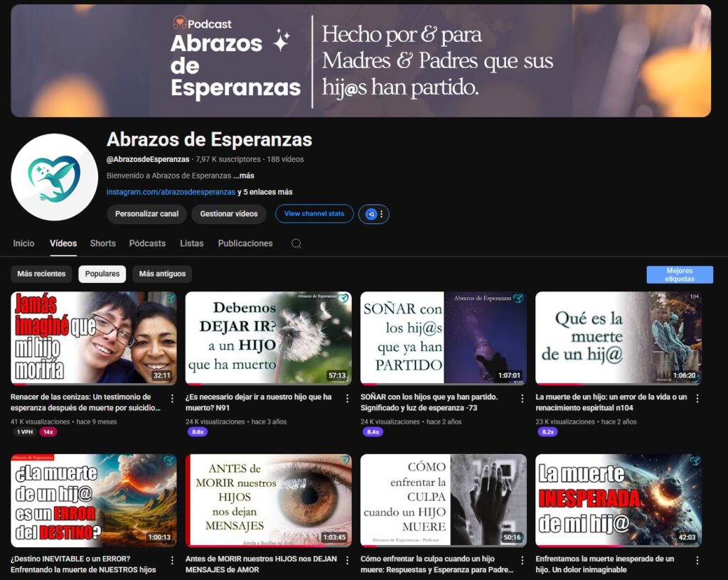Open options menu for '¿Destino INEVITABLE o un ERROR?' video
728x580 pixels.
coord(172,560)
